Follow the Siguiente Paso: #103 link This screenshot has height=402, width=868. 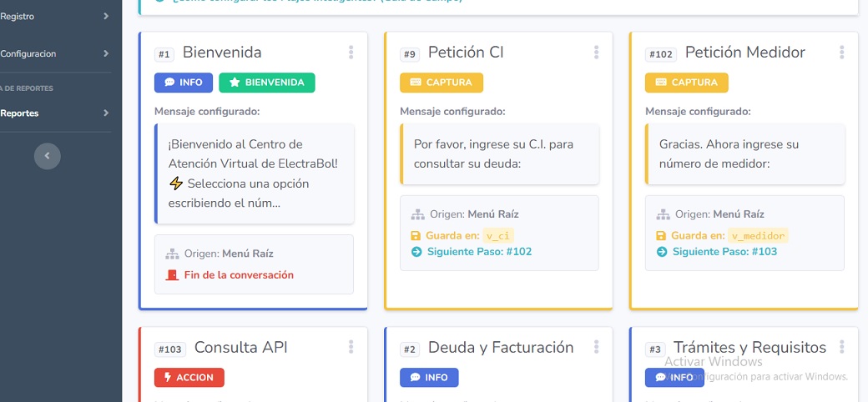[x=724, y=252]
